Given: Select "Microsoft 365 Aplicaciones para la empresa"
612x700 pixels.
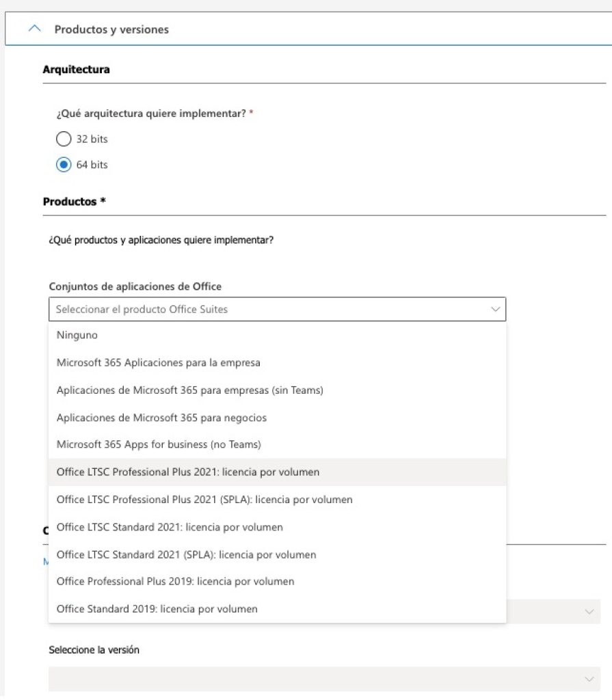Looking at the screenshot, I should tap(159, 362).
